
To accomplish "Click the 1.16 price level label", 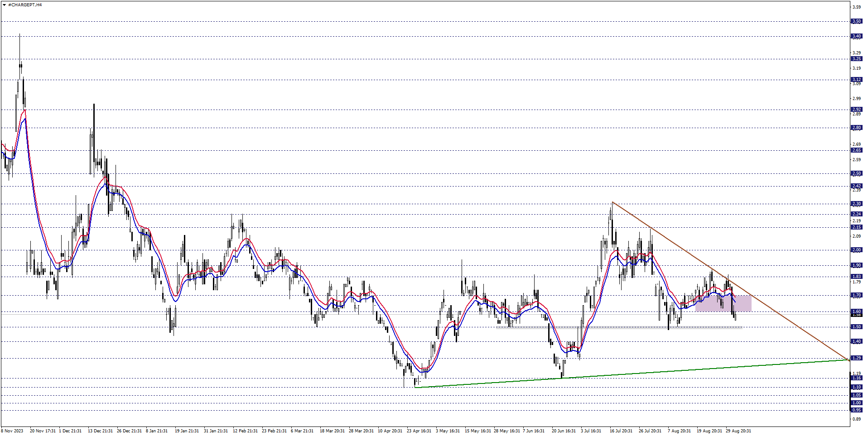I will point(856,378).
